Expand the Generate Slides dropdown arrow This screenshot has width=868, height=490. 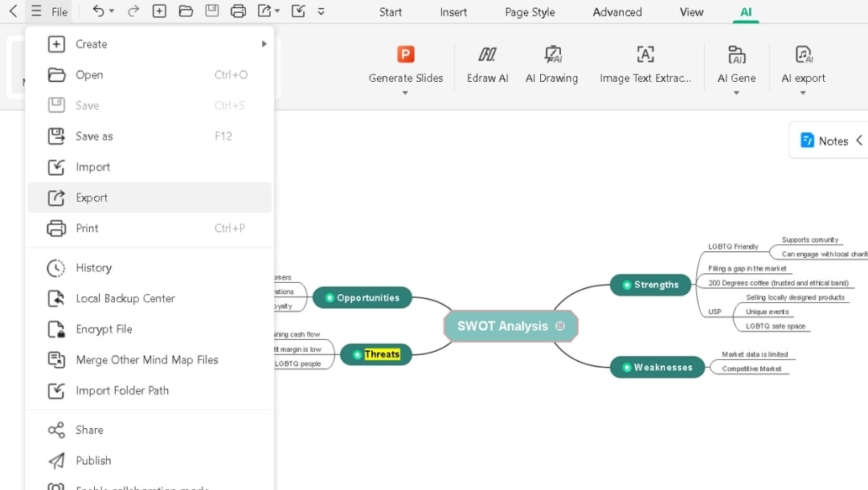click(x=405, y=93)
